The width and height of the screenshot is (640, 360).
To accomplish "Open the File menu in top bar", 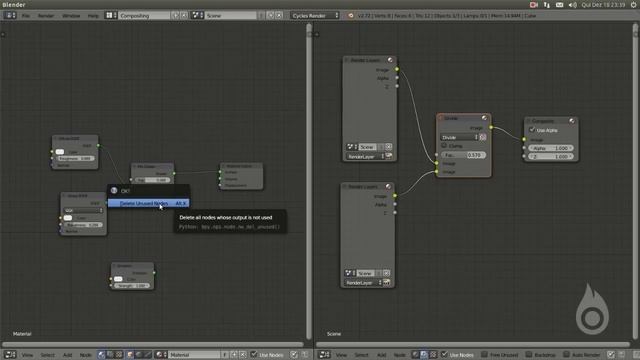I will 26,16.
